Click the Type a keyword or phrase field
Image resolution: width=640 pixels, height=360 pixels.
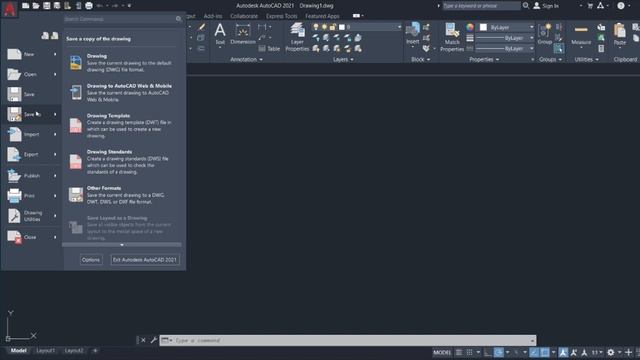click(x=482, y=6)
